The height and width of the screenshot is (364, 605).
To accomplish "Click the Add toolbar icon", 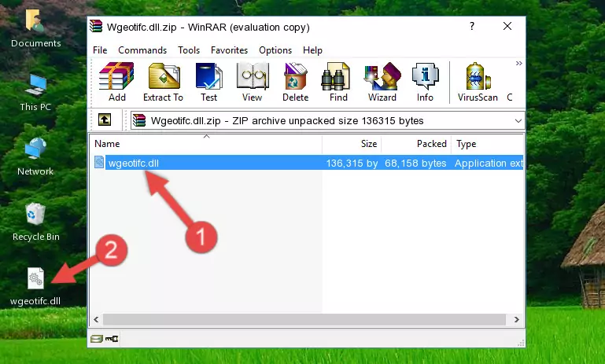I will [x=116, y=82].
